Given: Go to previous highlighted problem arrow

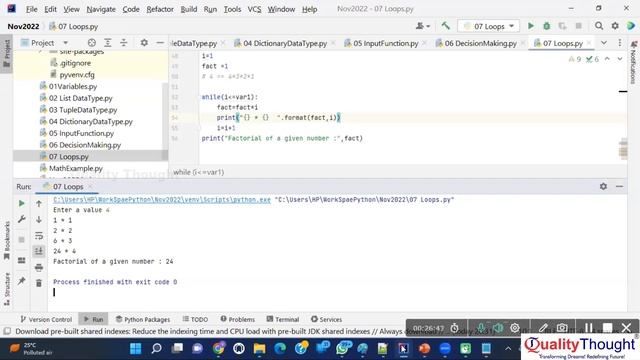Looking at the screenshot, I should click(x=607, y=59).
